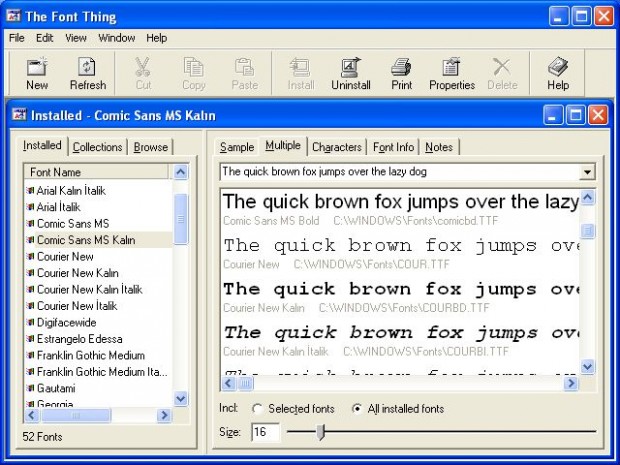Click the font icon beside Franklin Gothic Medium
This screenshot has width=620, height=465.
pos(30,355)
